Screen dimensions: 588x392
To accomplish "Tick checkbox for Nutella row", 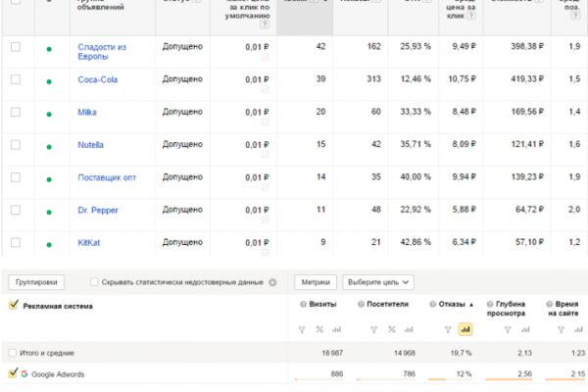I will 16,145.
